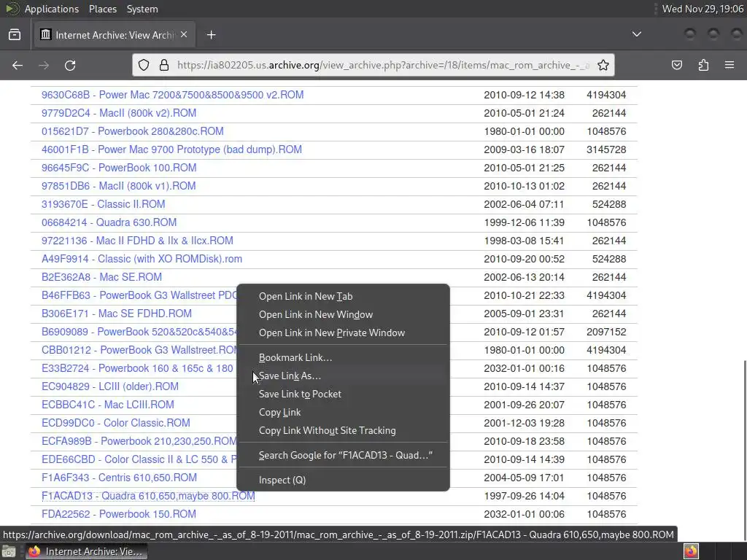Open 9630C68B Power Mac 7200 v2.ROM link
This screenshot has width=747, height=560.
(172, 95)
